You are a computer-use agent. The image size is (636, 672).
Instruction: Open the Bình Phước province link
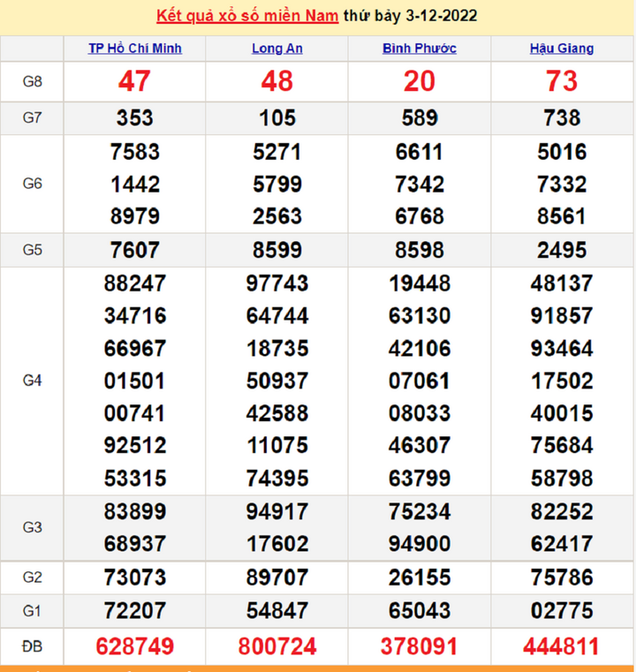tap(420, 49)
